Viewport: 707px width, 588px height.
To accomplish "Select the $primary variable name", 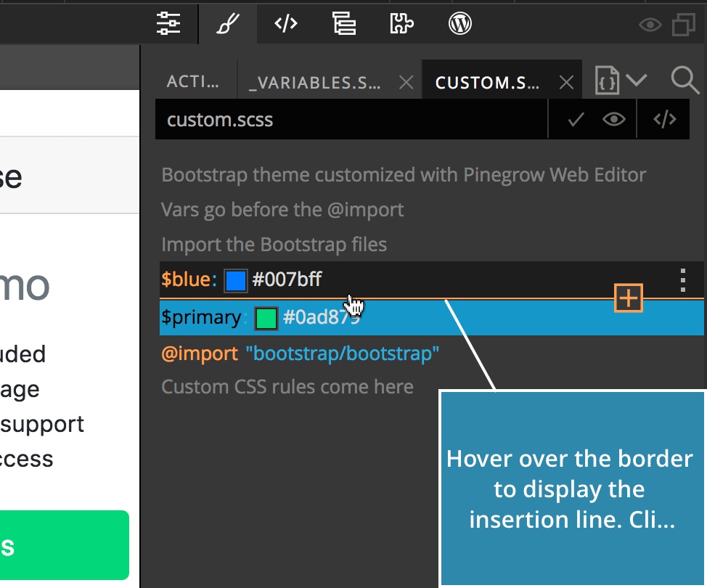I will [201, 317].
